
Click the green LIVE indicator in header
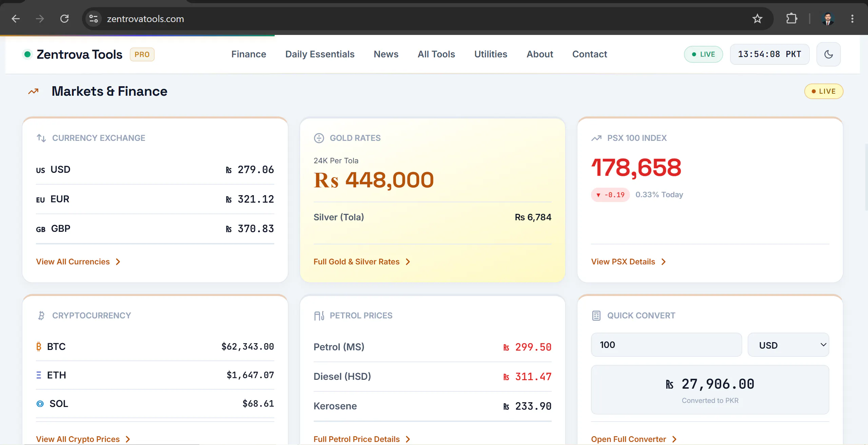coord(703,54)
